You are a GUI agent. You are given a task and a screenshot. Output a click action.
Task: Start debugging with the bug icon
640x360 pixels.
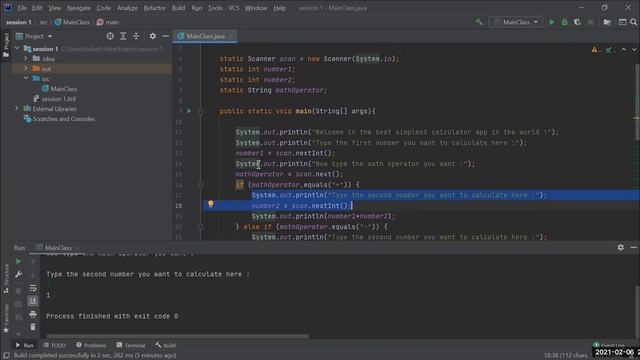tap(565, 22)
